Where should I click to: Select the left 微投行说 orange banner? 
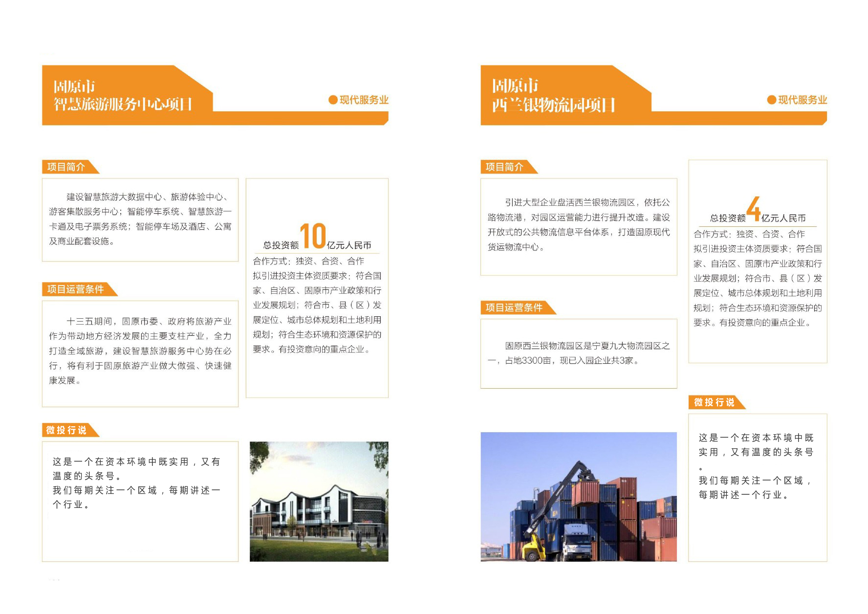point(68,430)
